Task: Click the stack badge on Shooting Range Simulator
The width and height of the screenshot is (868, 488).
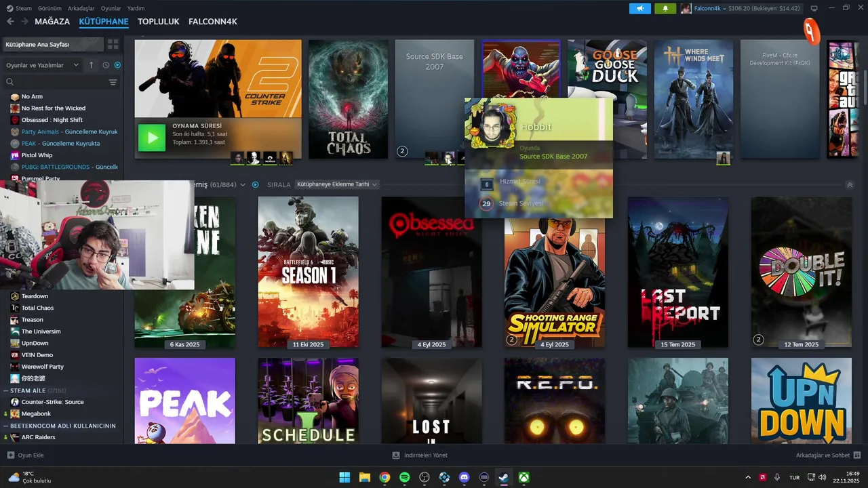Action: pyautogui.click(x=512, y=340)
